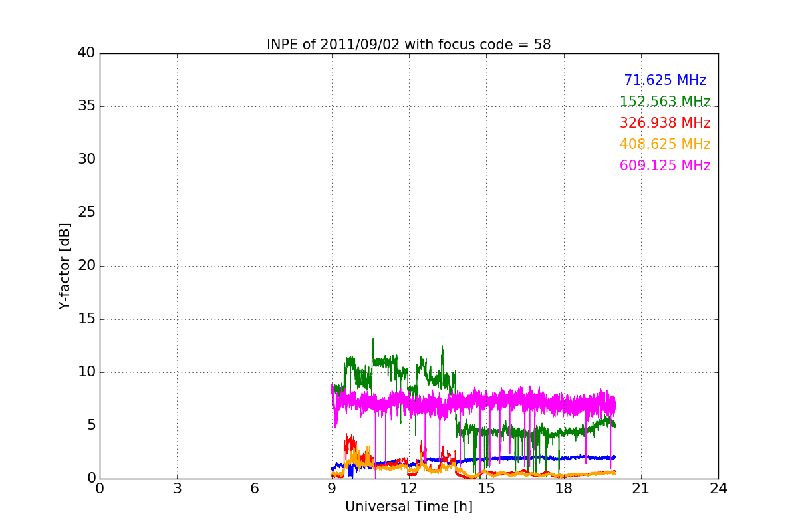The width and height of the screenshot is (798, 532).
Task: Click the y-axis tick label 30
Action: point(86,160)
